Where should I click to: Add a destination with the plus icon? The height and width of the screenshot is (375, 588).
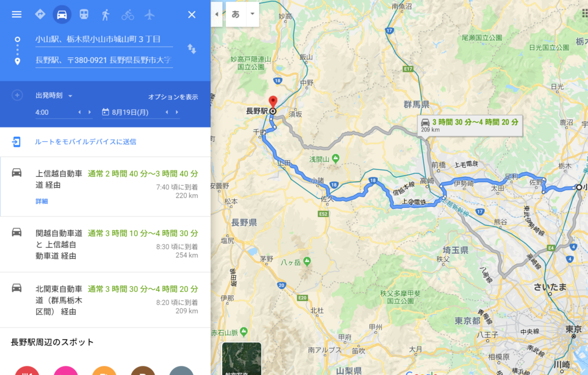[x=17, y=95]
